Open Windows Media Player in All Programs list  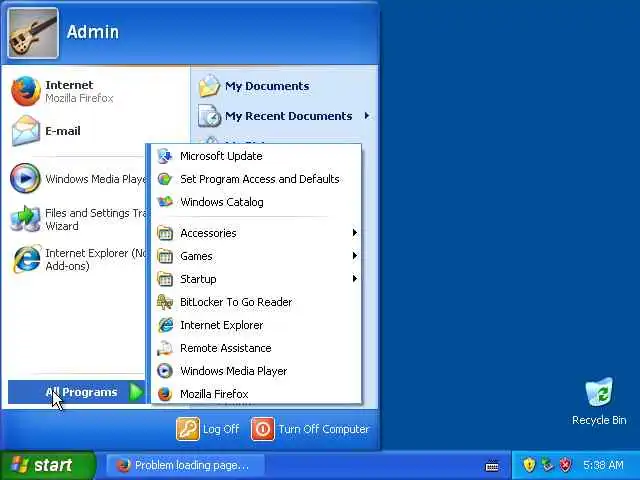(256, 371)
